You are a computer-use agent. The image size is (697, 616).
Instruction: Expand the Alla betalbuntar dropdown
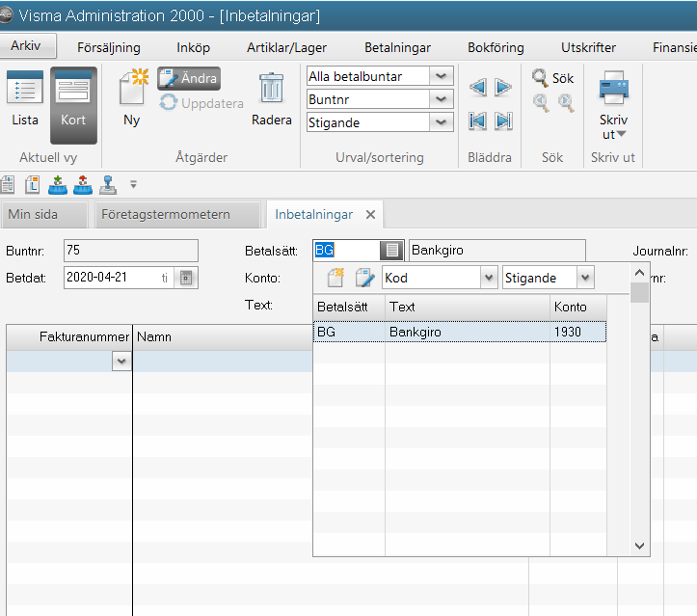[442, 76]
